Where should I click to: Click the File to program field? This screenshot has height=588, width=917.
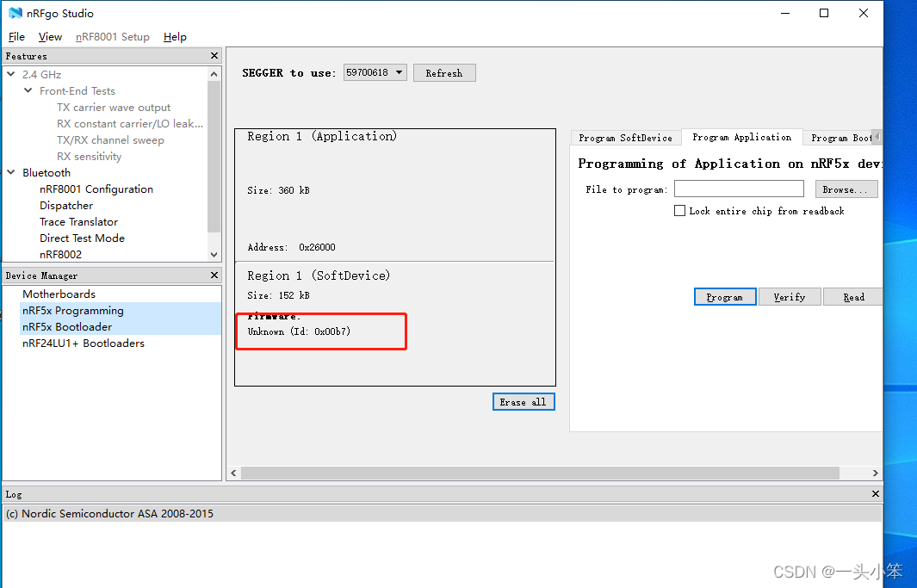click(739, 189)
